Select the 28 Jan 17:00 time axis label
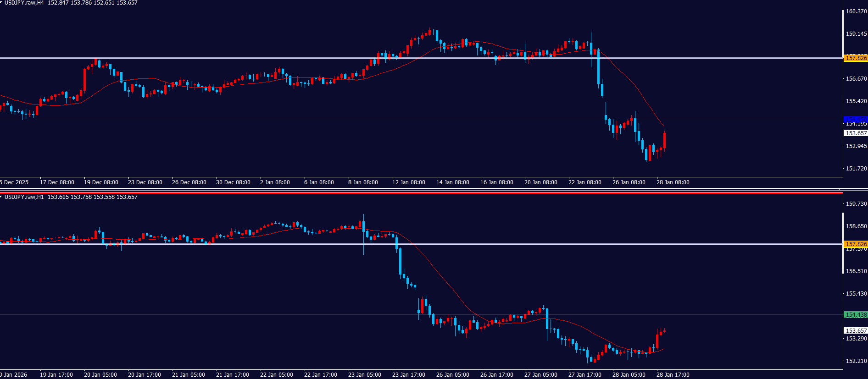 coord(673,375)
